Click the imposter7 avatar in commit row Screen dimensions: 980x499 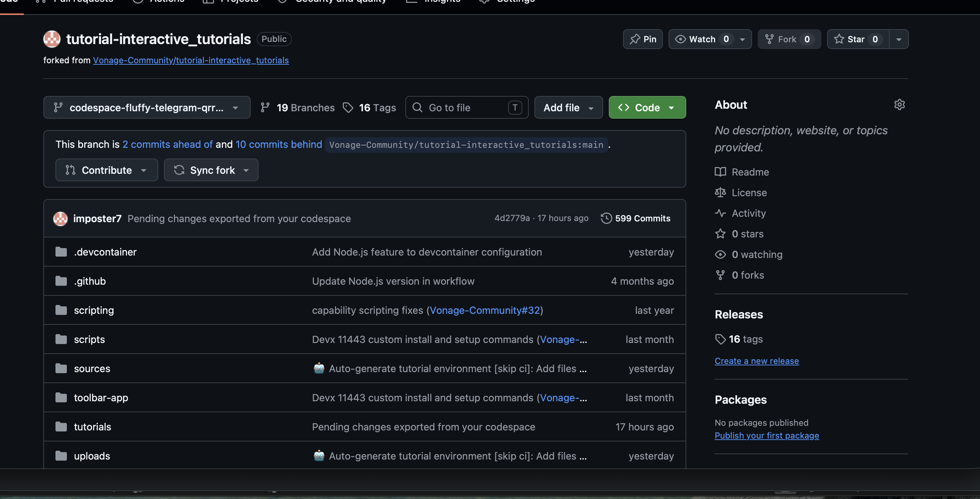(60, 218)
